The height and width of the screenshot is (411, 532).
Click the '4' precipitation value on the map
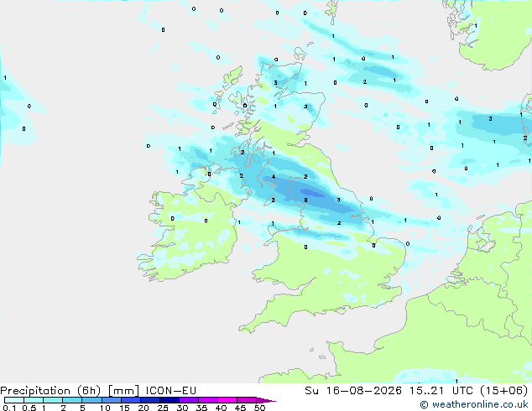[x=274, y=176]
